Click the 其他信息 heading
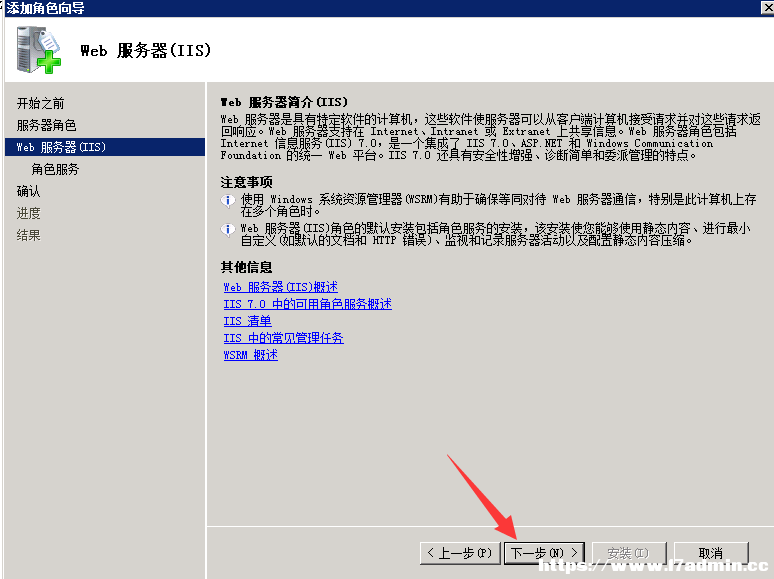Screen dimensions: 774x579 (x=246, y=267)
